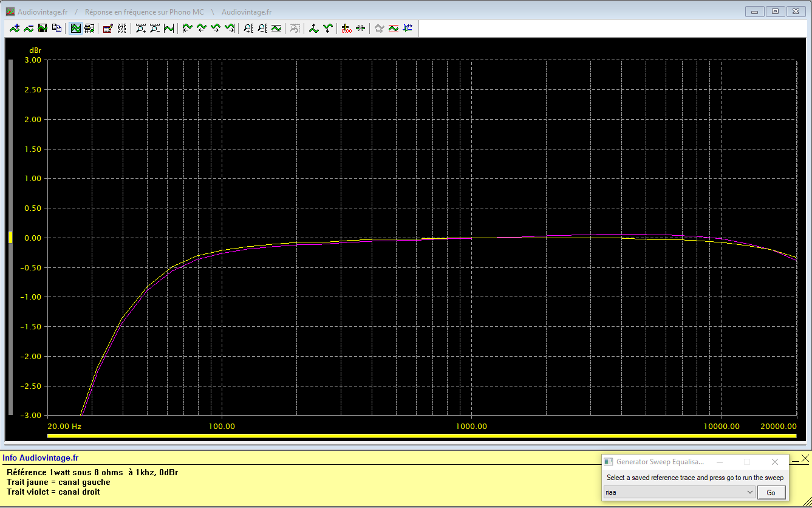Click the green inward arrows icon

(x=361, y=28)
